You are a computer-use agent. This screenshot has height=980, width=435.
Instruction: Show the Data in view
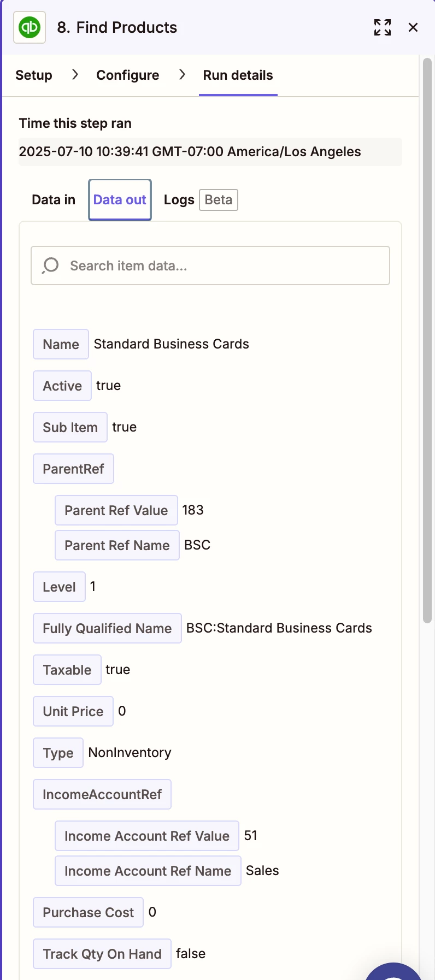tap(54, 200)
